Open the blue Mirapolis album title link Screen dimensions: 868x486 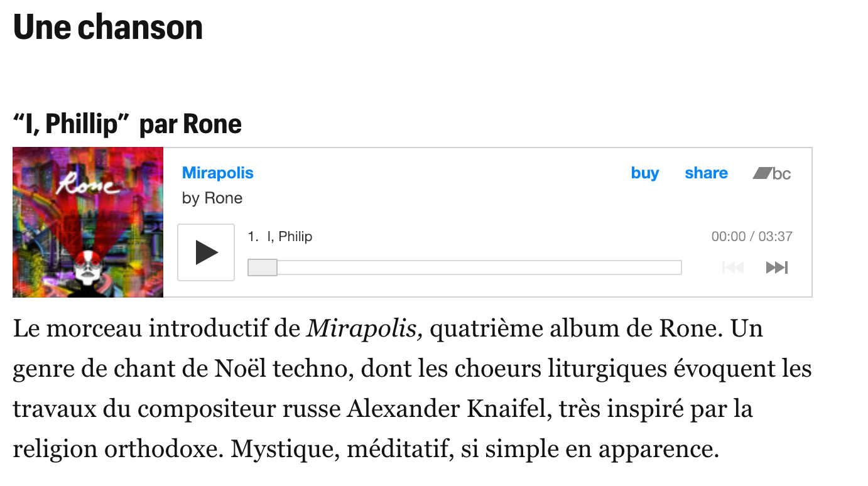(x=217, y=173)
